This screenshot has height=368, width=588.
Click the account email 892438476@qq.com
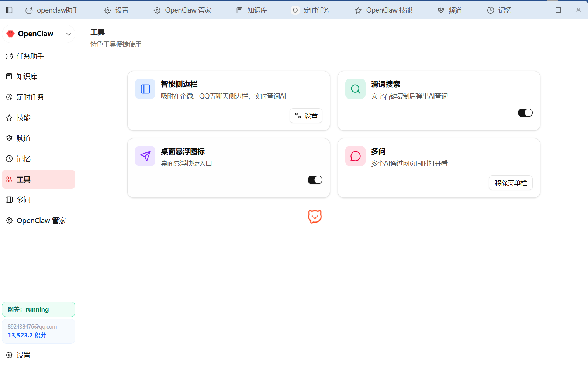pos(32,327)
